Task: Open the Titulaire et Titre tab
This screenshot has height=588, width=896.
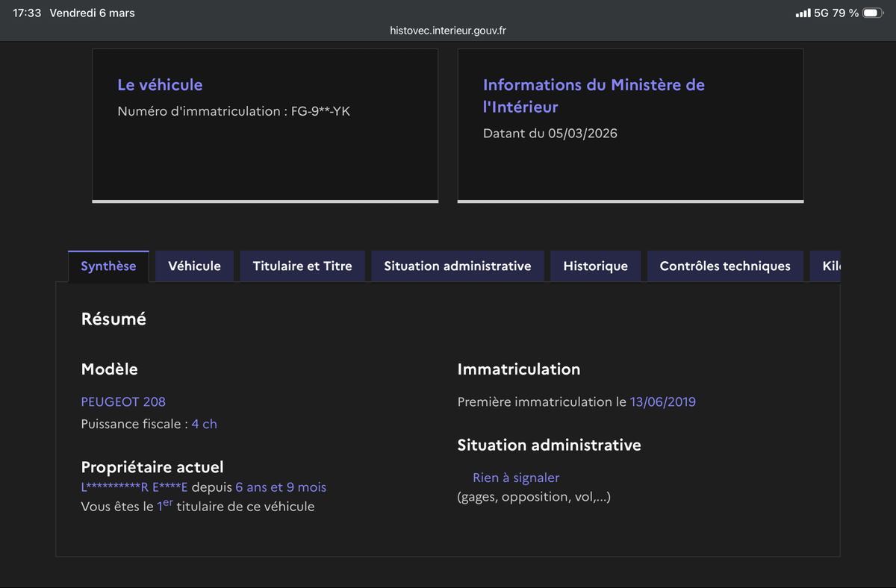Action: 302,266
